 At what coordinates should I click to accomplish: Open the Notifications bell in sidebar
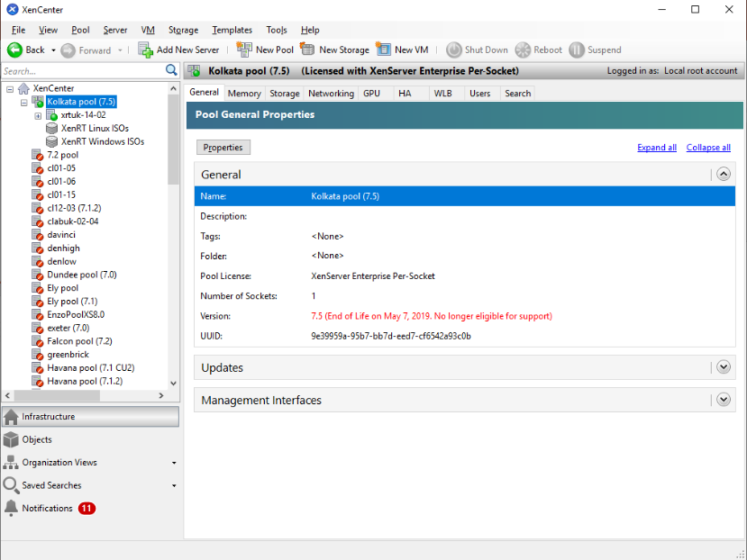pos(11,508)
